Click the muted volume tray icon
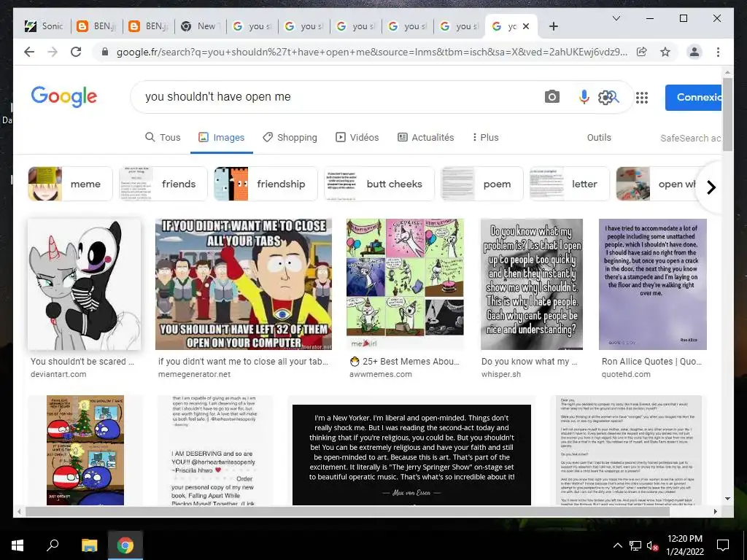Screen dimensions: 747x560 click(x=652, y=545)
